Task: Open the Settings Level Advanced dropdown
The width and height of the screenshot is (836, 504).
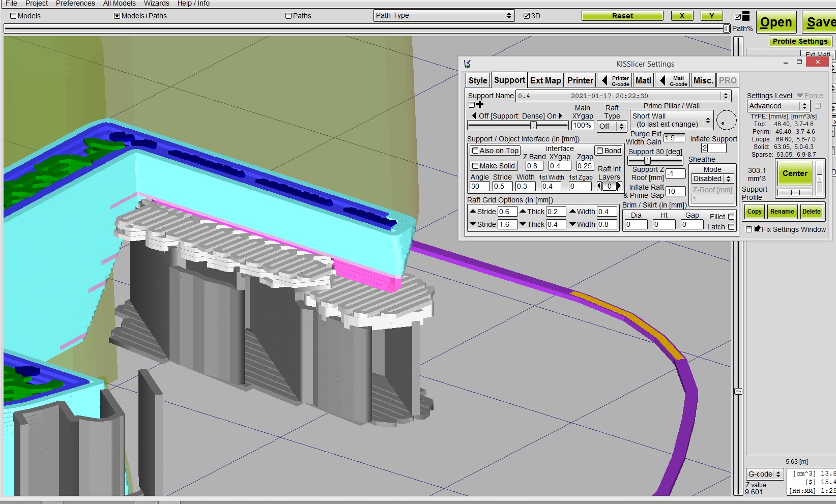Action: [x=778, y=106]
